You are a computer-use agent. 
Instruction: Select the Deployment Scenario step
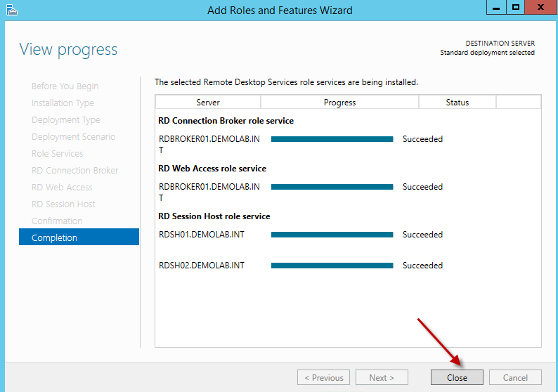point(73,136)
